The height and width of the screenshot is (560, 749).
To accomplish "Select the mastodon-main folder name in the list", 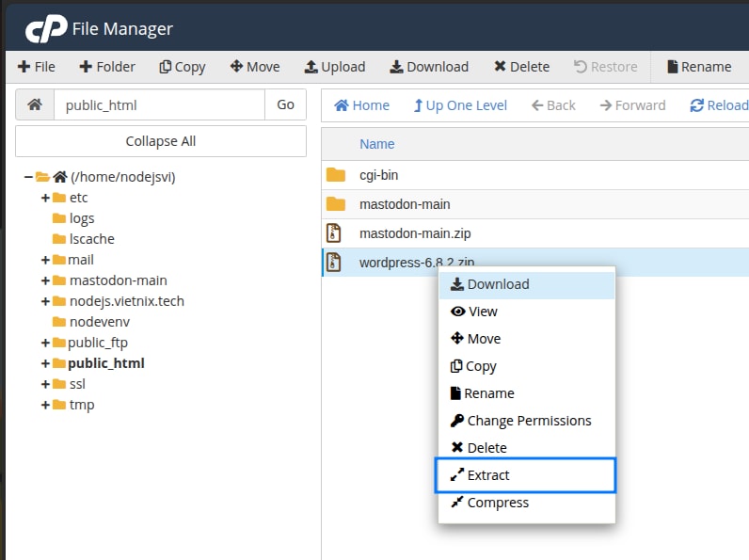I will click(405, 204).
